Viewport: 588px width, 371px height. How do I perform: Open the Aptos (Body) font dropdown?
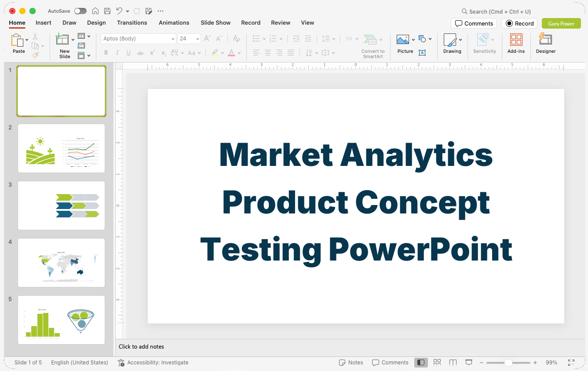(x=173, y=39)
